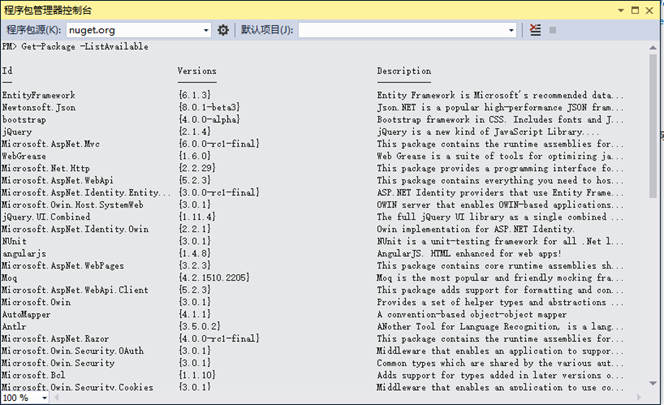664x405 pixels.
Task: Click the Web Grease suite of tools description
Action: [x=500, y=156]
